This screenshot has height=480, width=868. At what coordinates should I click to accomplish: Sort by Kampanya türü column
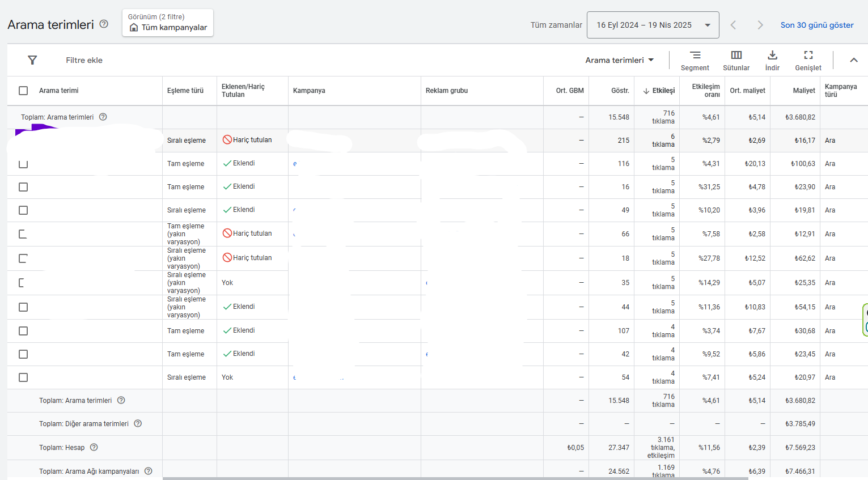click(x=841, y=91)
